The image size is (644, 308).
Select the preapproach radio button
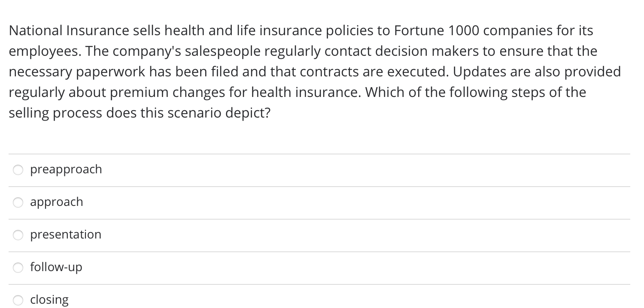pyautogui.click(x=18, y=170)
